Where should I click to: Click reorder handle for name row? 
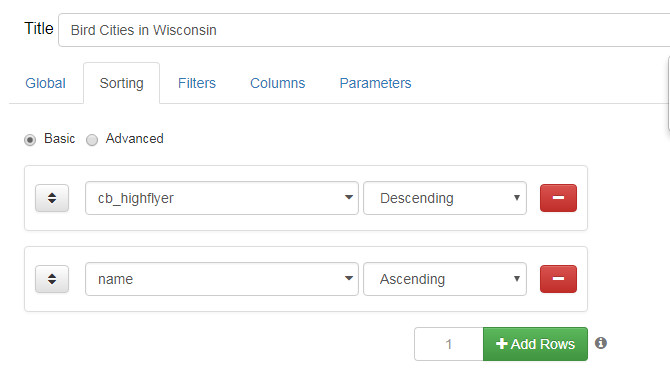(x=52, y=279)
